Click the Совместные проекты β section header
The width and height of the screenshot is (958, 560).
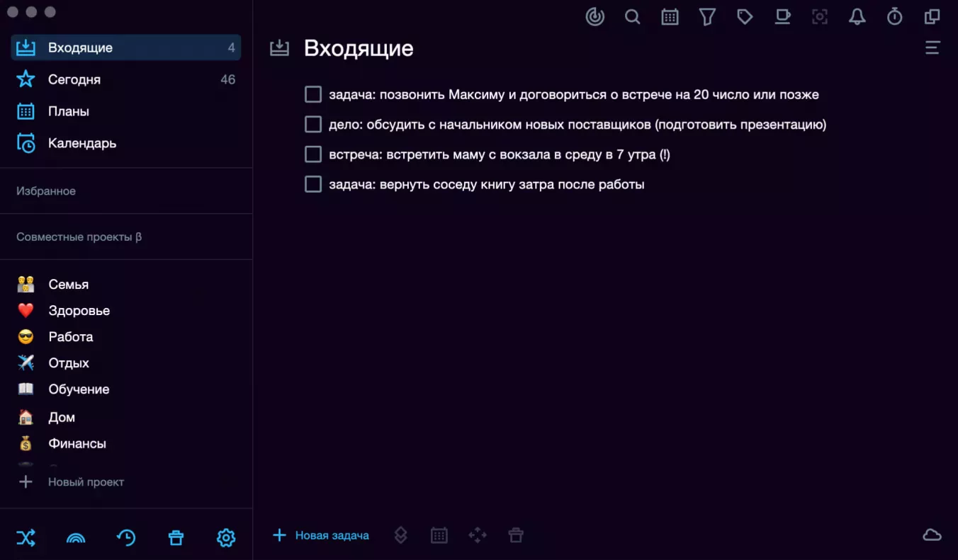[x=79, y=237]
